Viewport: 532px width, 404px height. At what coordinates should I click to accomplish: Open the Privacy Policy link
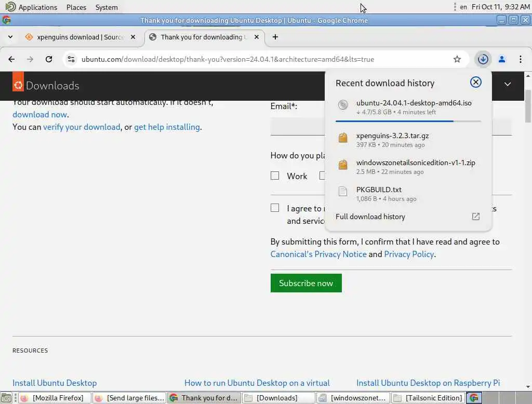(409, 254)
